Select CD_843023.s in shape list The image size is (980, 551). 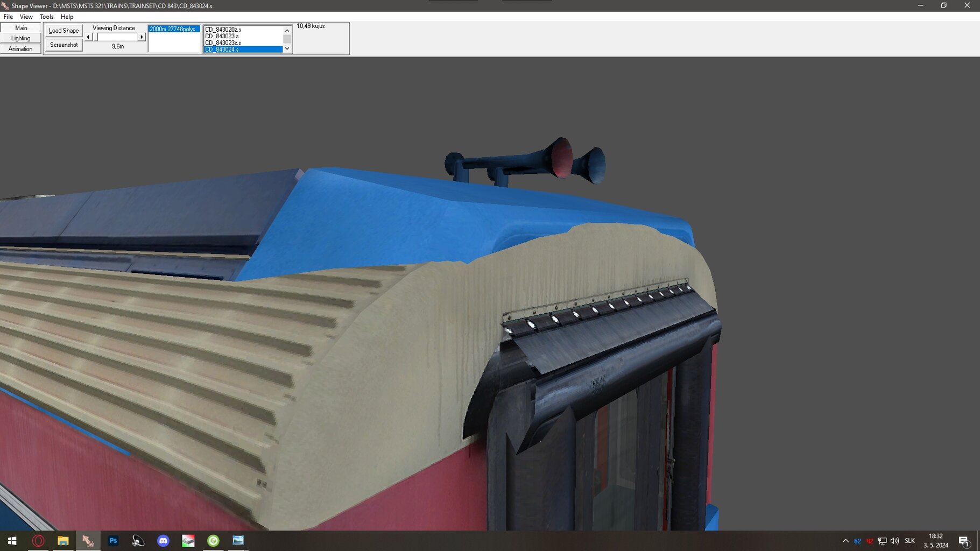click(x=222, y=36)
